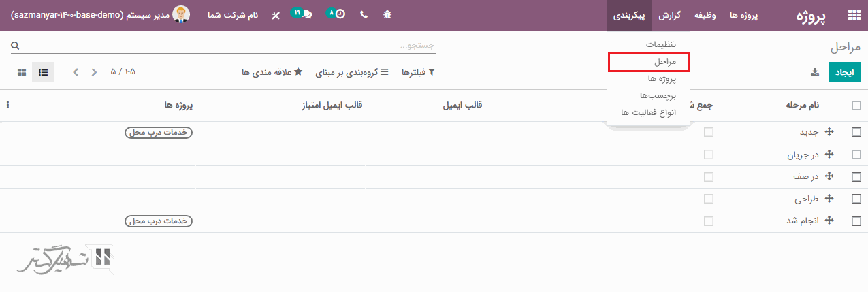Open the گزارش menu
The height and width of the screenshot is (292, 868).
[670, 15]
